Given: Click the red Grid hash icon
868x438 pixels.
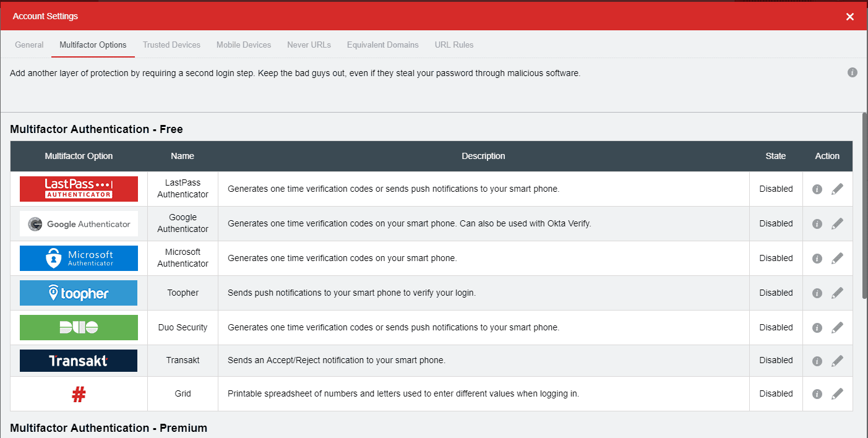Looking at the screenshot, I should [79, 394].
